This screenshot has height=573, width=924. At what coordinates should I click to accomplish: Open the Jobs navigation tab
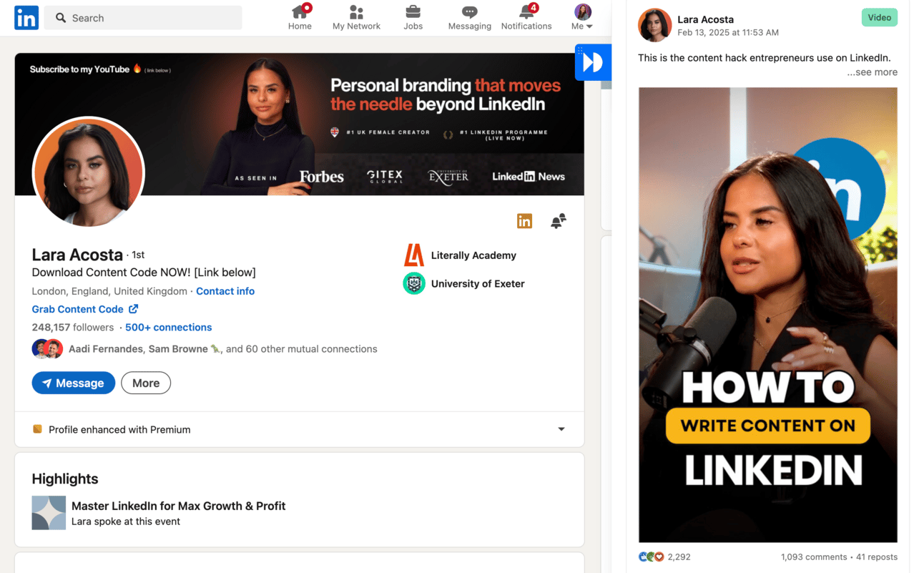click(x=413, y=17)
